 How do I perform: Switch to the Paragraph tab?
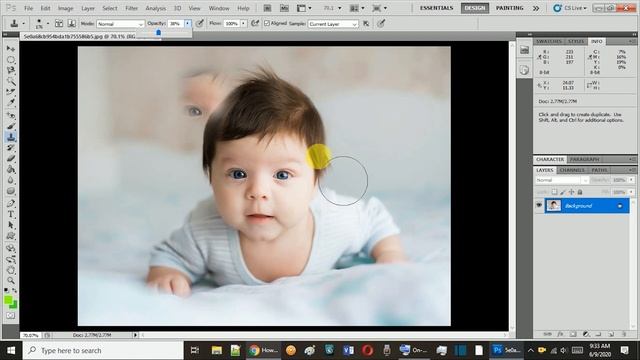pos(584,159)
